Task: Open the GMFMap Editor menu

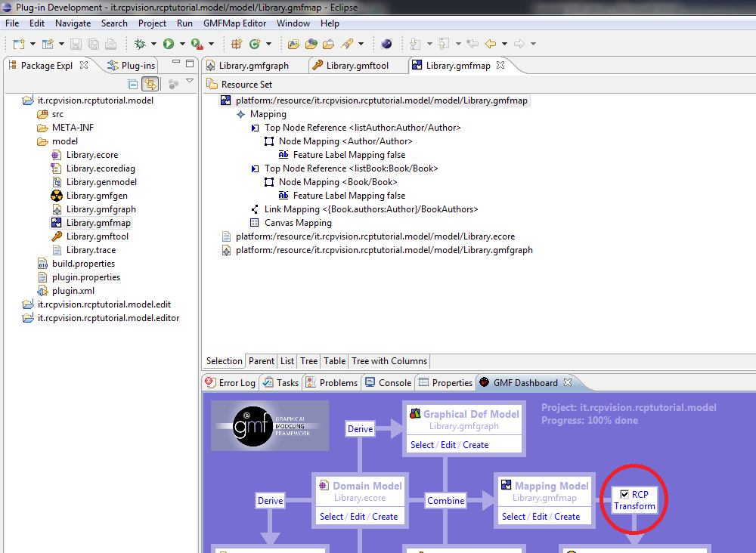Action: [234, 23]
